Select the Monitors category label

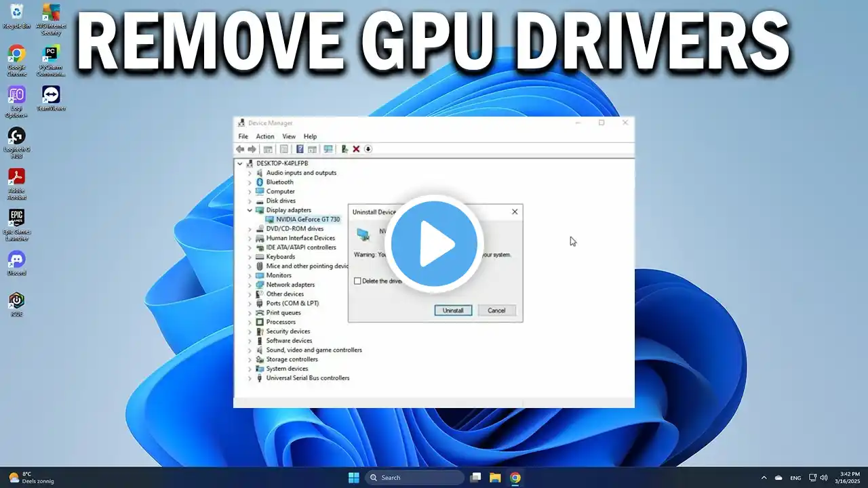click(x=279, y=275)
